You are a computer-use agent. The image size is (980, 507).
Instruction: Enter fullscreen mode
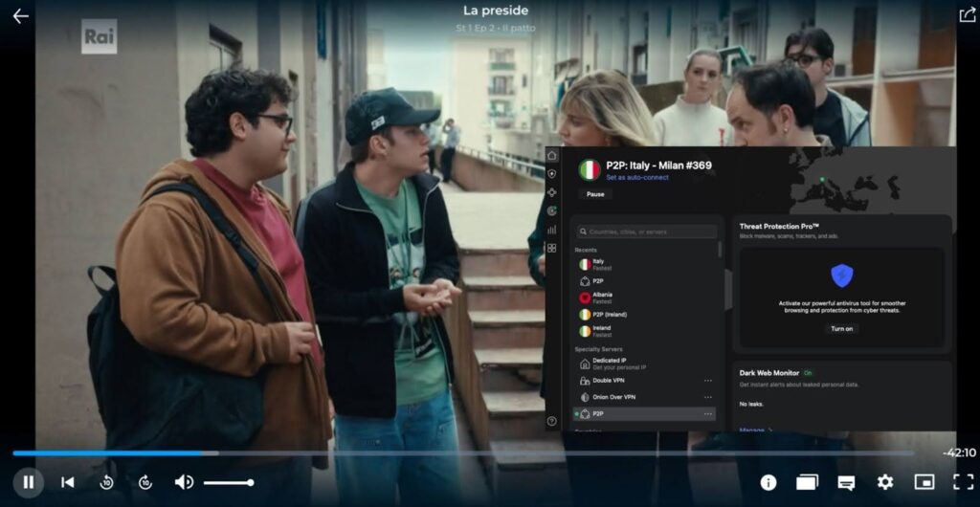tap(963, 482)
